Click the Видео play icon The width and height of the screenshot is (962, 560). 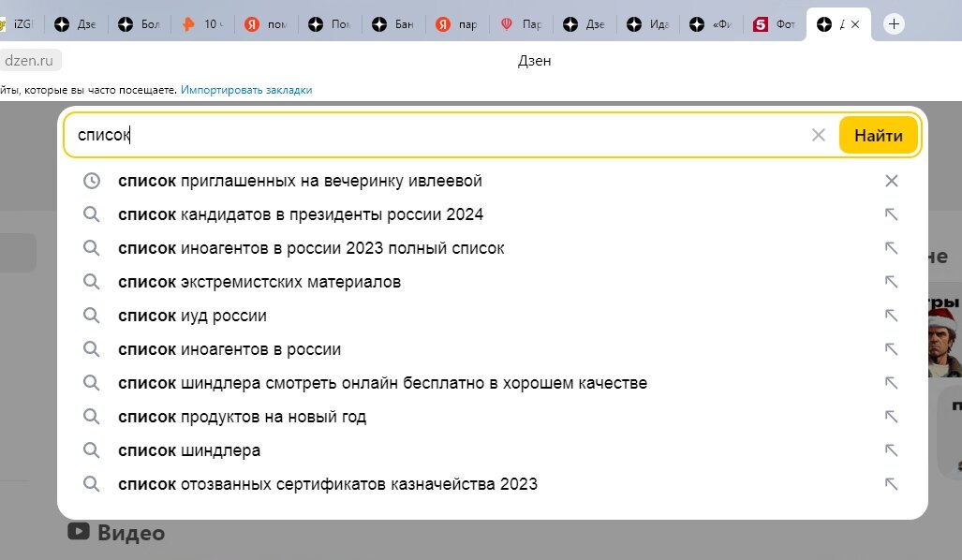point(79,531)
